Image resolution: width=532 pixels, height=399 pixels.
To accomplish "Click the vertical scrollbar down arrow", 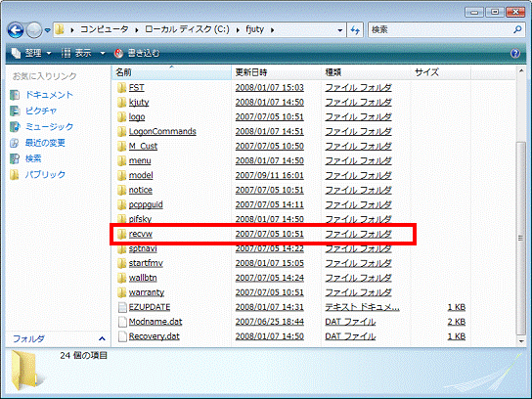I will (x=521, y=341).
